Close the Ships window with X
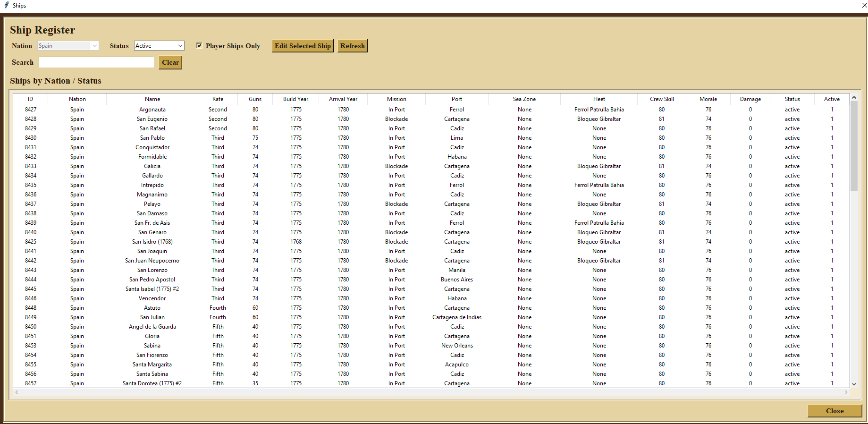Image resolution: width=868 pixels, height=424 pixels. pyautogui.click(x=864, y=5)
